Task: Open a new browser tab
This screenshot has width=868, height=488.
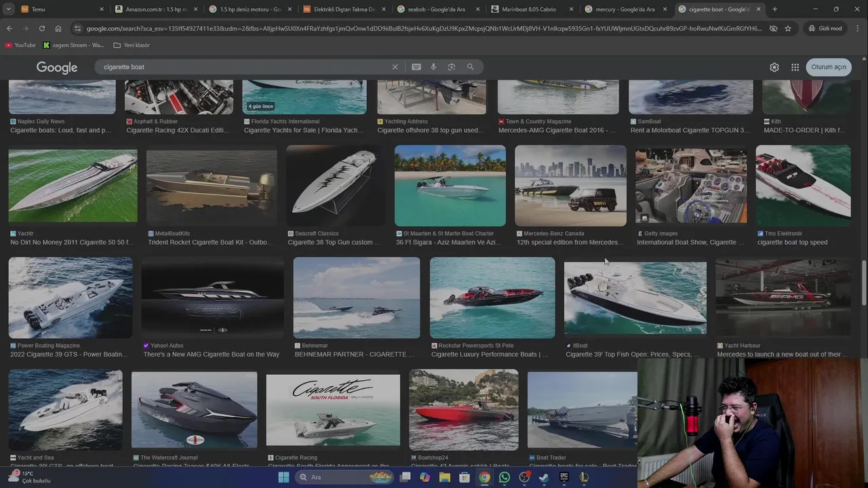Action: (774, 9)
